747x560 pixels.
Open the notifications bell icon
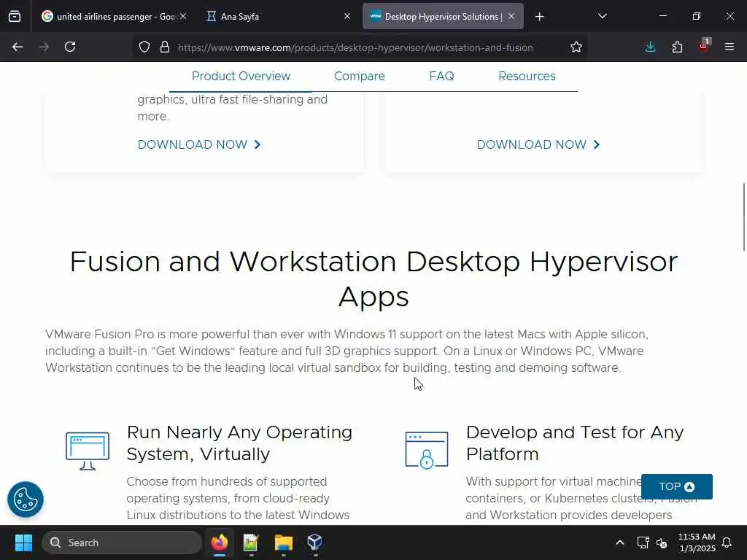[x=727, y=542]
